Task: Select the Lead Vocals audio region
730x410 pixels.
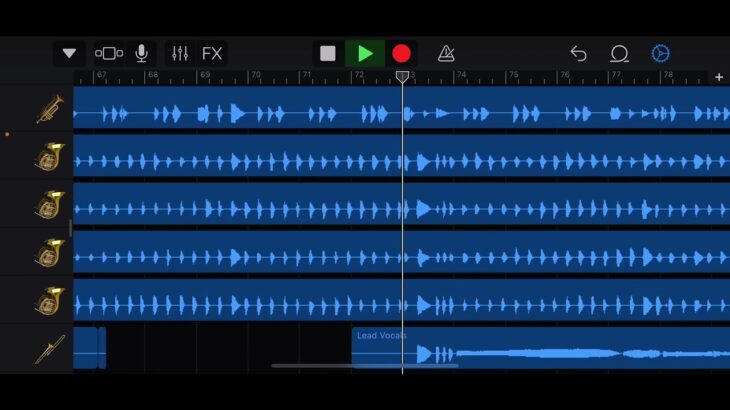Action: [541, 348]
